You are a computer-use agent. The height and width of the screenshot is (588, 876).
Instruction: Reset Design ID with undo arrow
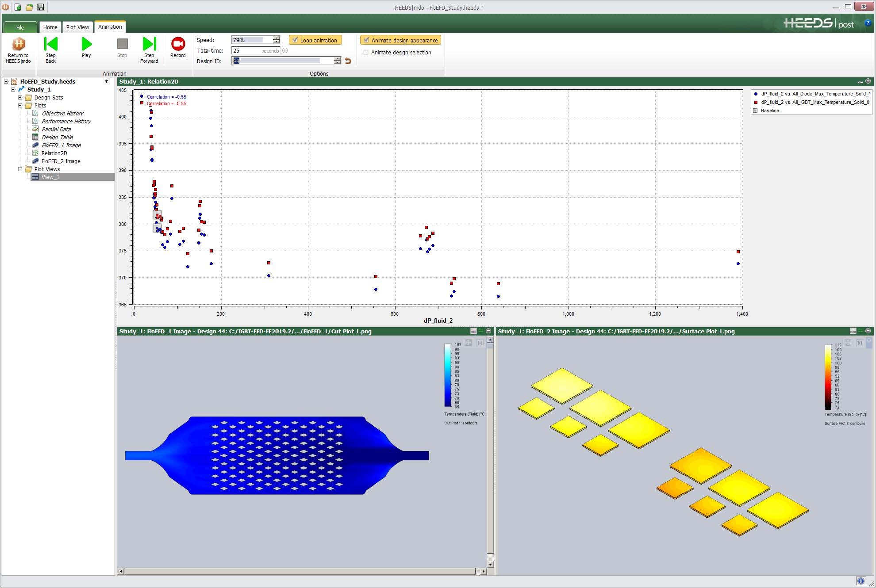tap(348, 61)
